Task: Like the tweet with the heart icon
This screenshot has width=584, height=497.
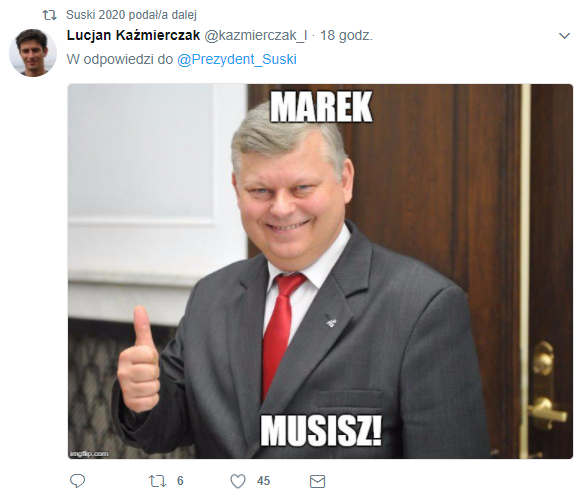Action: [x=238, y=481]
